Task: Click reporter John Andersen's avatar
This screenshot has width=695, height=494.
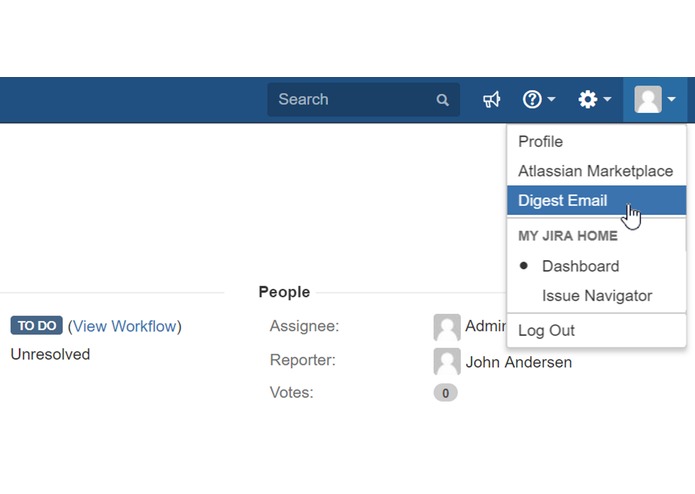Action: click(x=447, y=362)
